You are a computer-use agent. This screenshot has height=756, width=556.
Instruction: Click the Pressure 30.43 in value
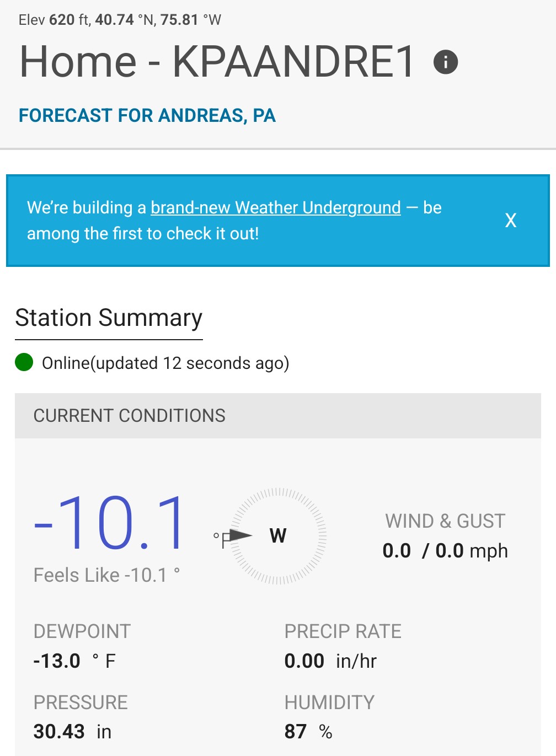(72, 732)
